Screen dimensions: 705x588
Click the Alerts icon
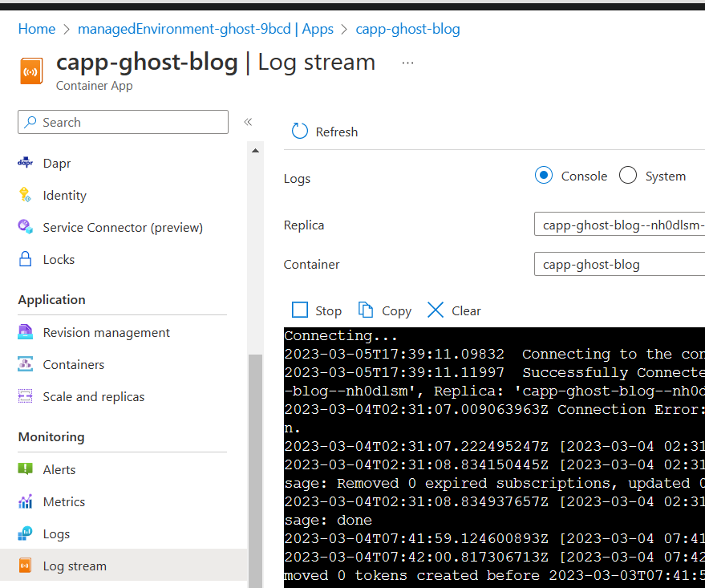tap(25, 469)
